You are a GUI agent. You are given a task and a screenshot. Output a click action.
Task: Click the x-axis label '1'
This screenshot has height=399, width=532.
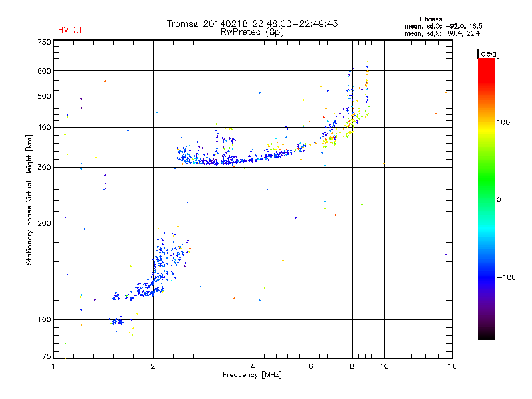pyautogui.click(x=53, y=366)
